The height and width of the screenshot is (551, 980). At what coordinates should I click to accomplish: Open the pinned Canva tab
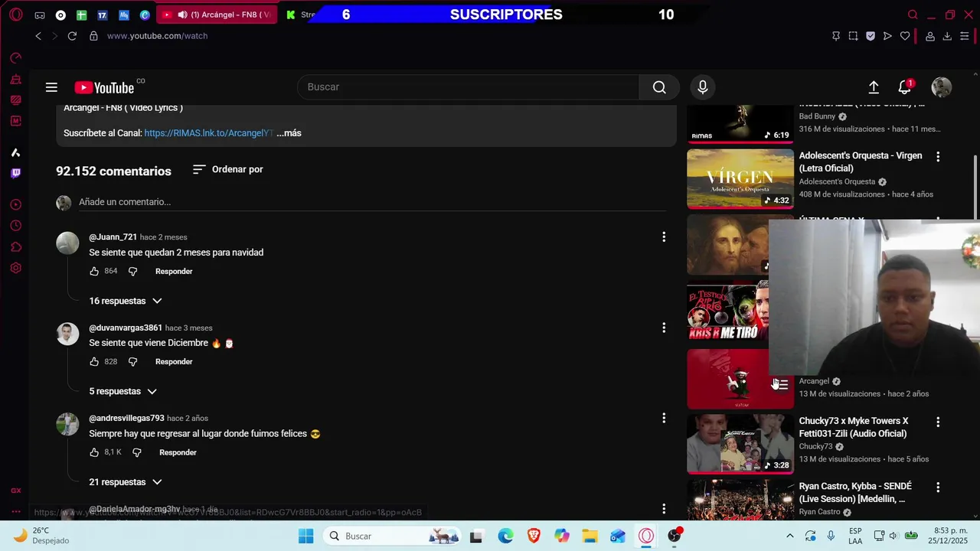145,15
